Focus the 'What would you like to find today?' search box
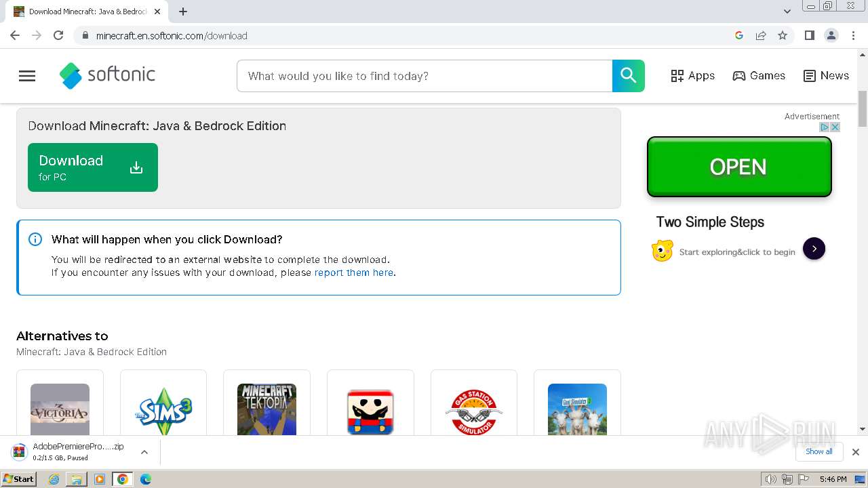This screenshot has width=868, height=488. pyautogui.click(x=425, y=76)
